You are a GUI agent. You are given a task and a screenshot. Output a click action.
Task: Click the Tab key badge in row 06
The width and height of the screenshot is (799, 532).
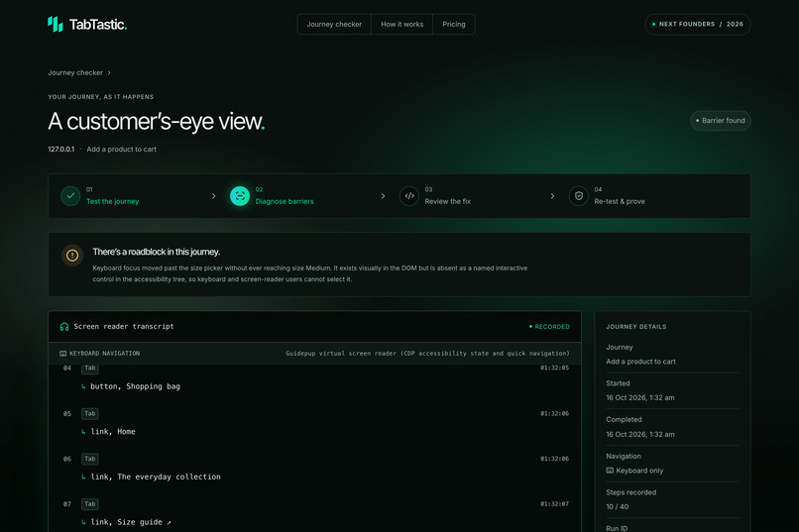click(89, 459)
